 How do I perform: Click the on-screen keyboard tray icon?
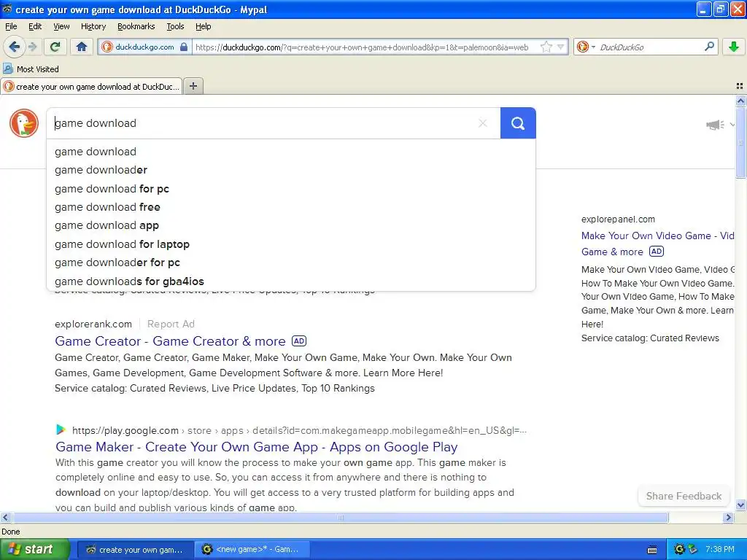tap(652, 550)
